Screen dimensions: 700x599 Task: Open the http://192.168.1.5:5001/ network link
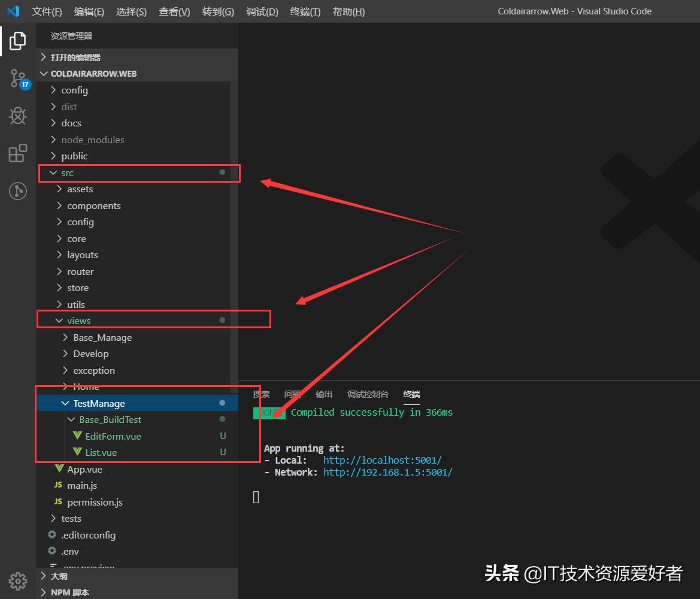tap(387, 472)
